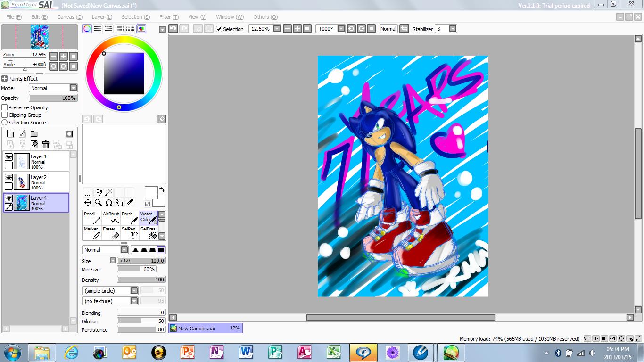Uncheck the Selection display checkbox
This screenshot has width=644, height=362.
(x=219, y=29)
